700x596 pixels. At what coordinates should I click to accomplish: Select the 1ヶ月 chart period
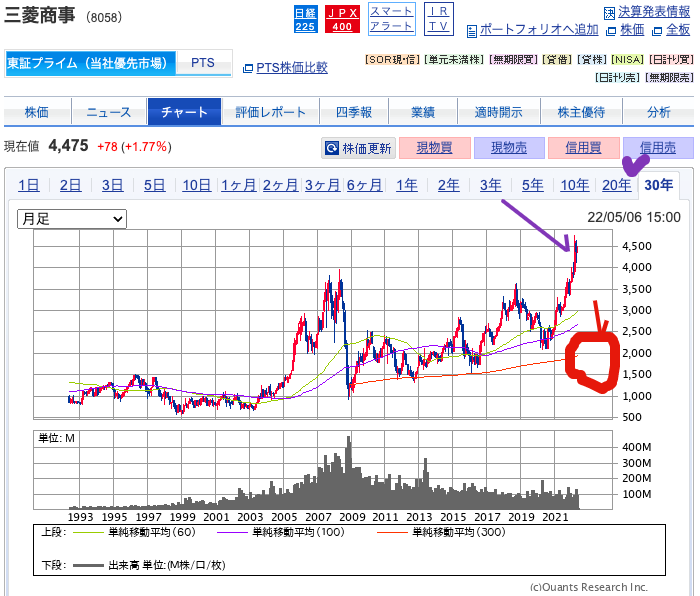click(239, 185)
